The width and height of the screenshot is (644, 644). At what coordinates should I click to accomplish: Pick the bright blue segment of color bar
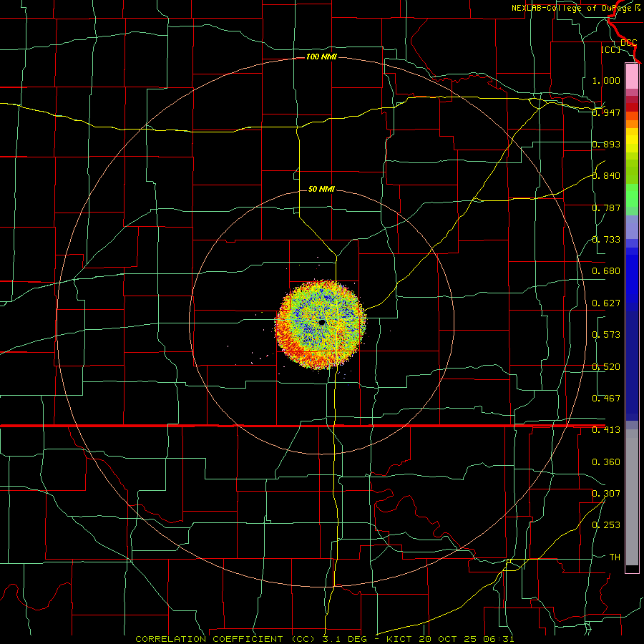632,279
